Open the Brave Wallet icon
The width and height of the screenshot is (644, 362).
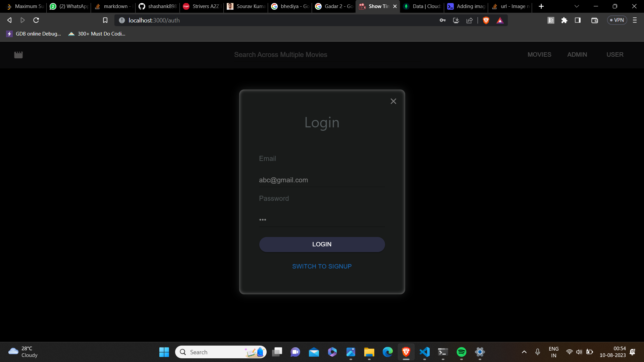(594, 20)
